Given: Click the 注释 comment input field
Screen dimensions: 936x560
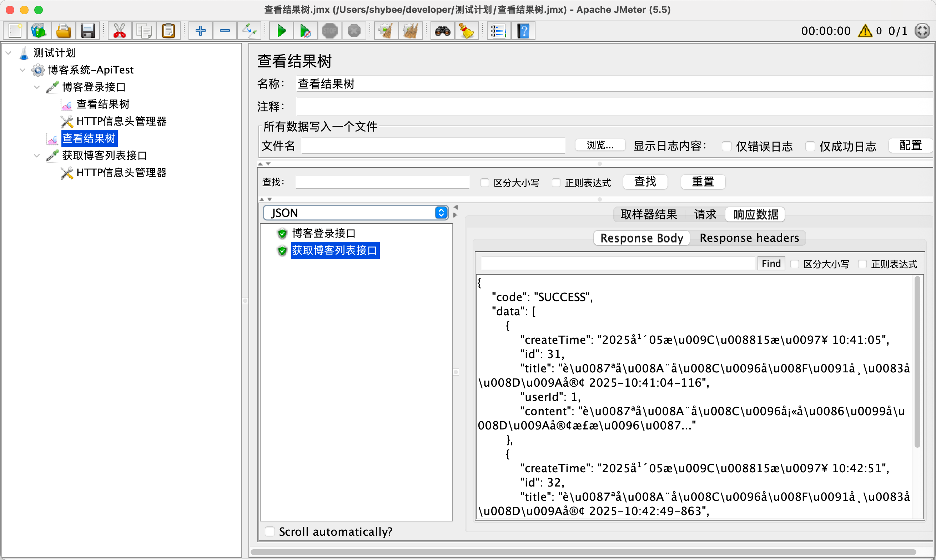Looking at the screenshot, I should pyautogui.click(x=615, y=106).
